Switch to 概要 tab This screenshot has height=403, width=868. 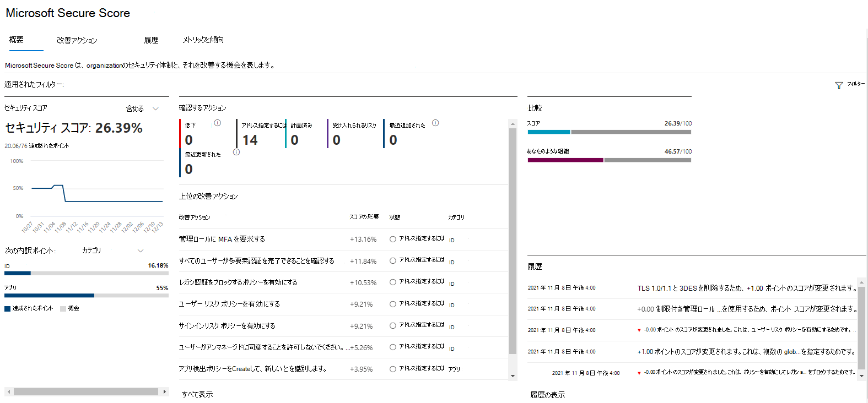[17, 40]
